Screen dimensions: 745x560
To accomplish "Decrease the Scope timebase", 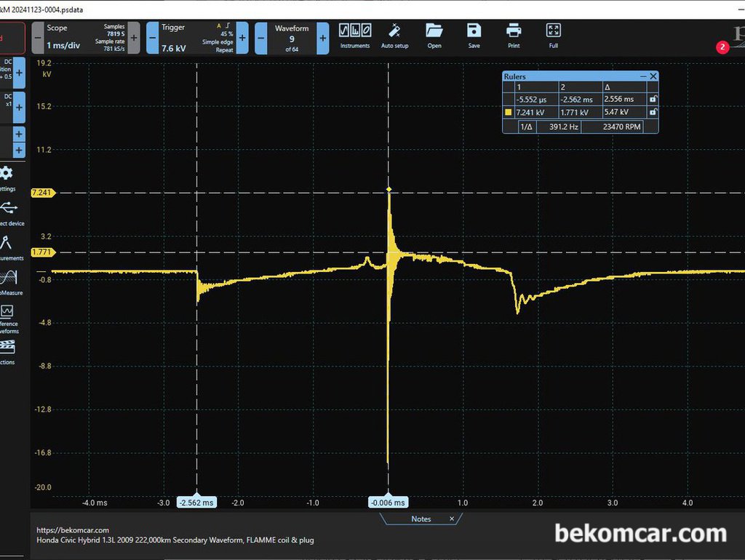I will pyautogui.click(x=38, y=38).
